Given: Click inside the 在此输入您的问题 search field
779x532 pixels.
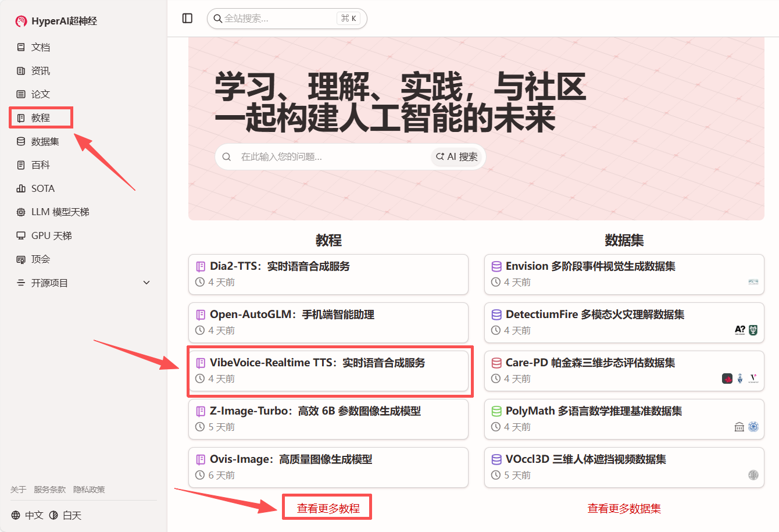Looking at the screenshot, I should (320, 156).
